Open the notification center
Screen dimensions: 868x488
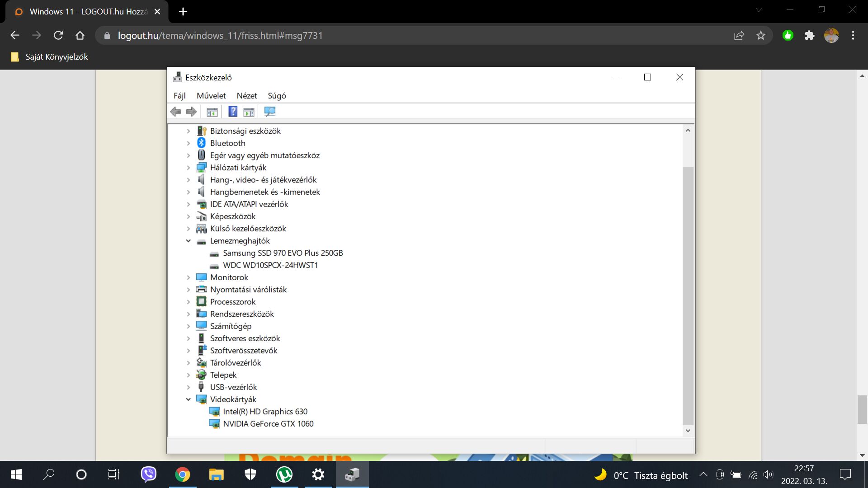(845, 474)
